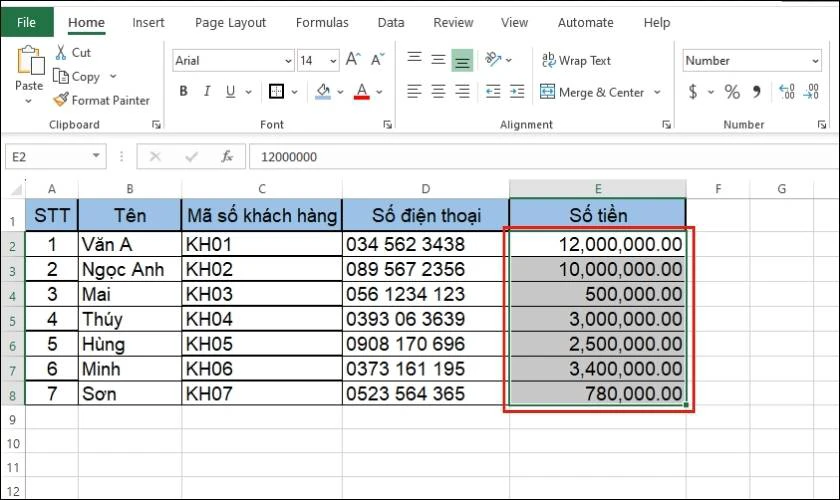840x500 pixels.
Task: Set Top Align vertical alignment
Action: (414, 59)
